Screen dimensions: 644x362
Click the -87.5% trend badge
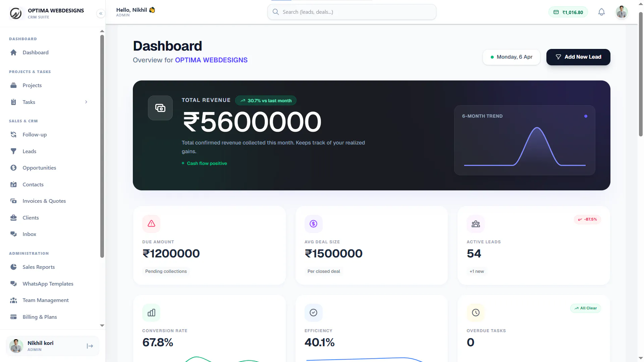[587, 220]
